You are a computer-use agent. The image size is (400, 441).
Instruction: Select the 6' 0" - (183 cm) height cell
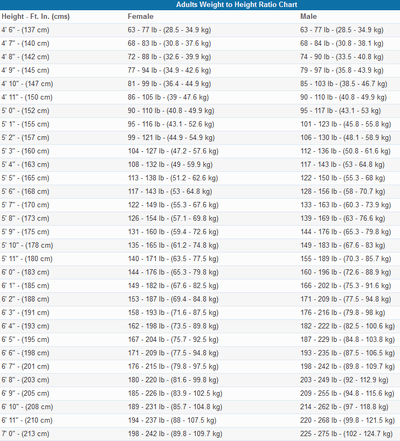pyautogui.click(x=25, y=272)
